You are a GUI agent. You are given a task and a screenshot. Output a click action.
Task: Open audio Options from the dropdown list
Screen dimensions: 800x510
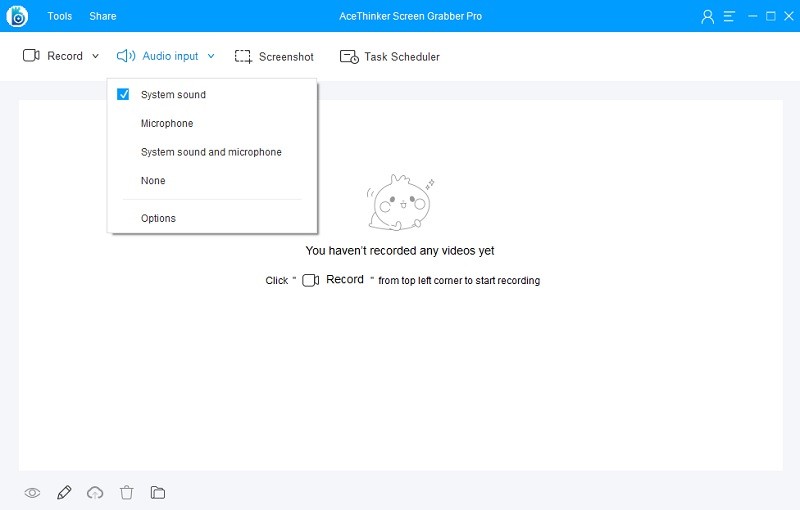[158, 218]
